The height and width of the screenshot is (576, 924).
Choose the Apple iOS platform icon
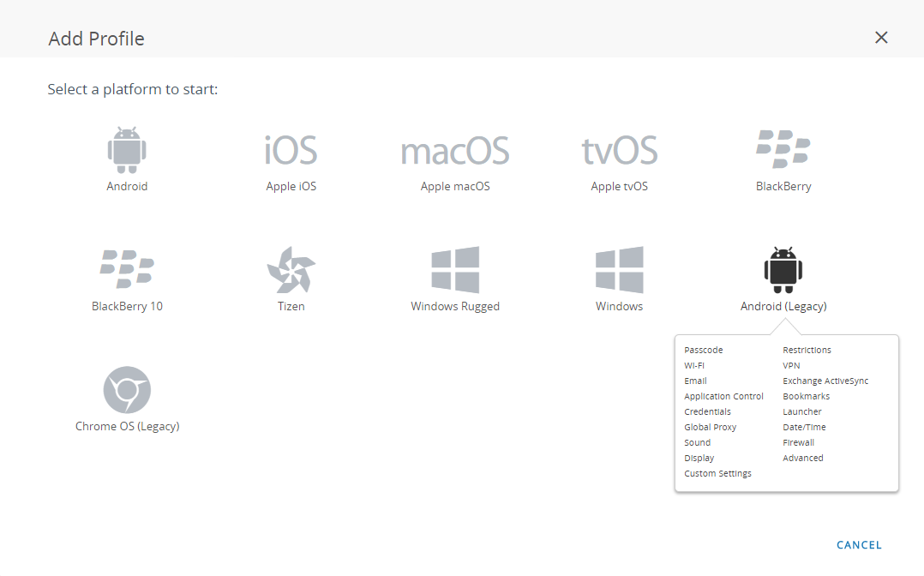click(x=291, y=150)
